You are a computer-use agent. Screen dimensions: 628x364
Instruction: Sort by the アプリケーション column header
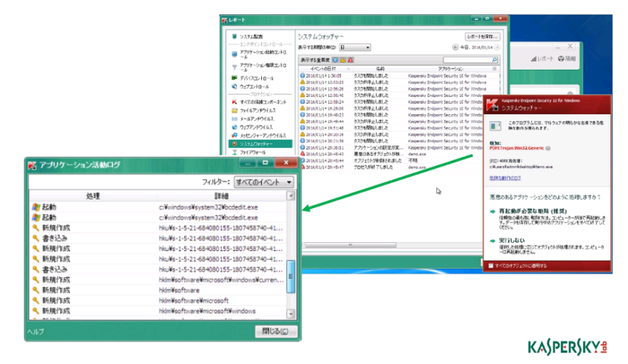(450, 69)
